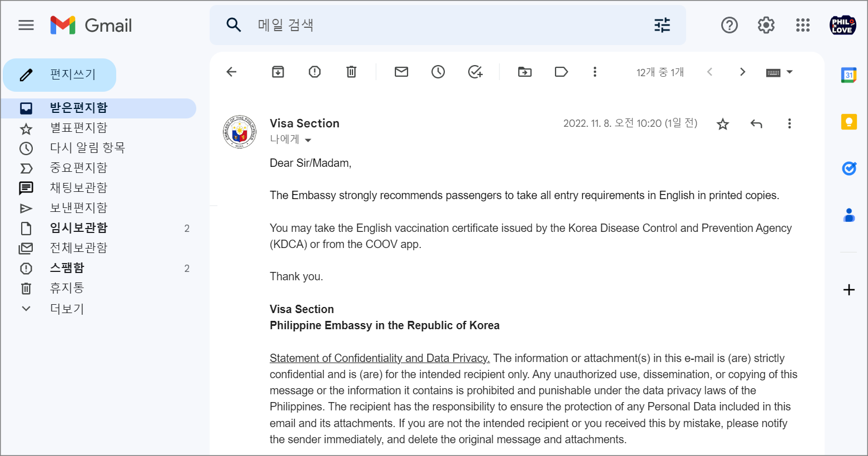Viewport: 868px width, 456px height.
Task: Mark email as unread envelope icon
Action: 401,72
